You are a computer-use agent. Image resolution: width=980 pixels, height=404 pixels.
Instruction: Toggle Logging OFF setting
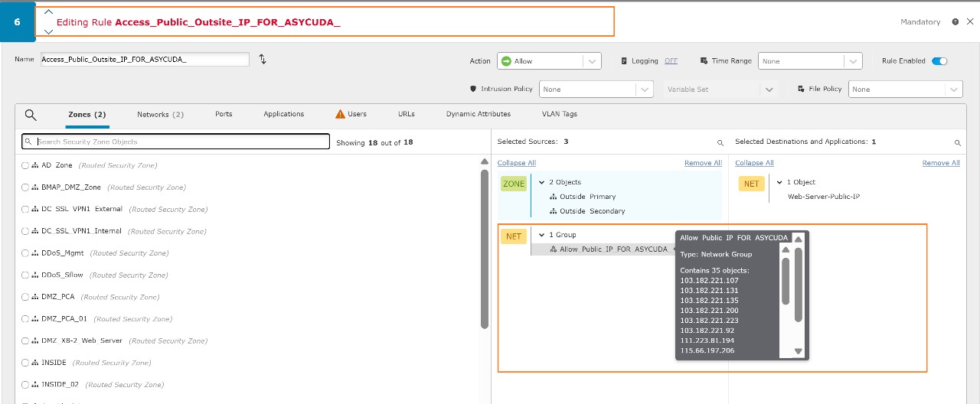point(670,61)
